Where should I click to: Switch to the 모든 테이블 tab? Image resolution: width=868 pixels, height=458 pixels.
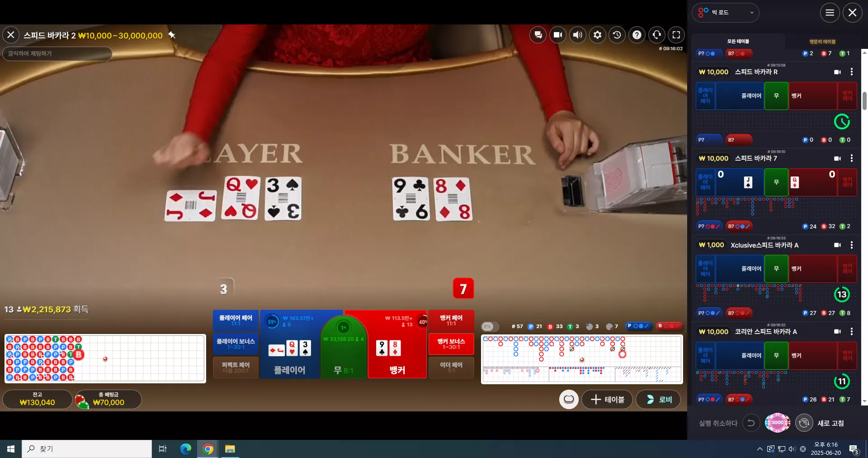click(x=738, y=41)
